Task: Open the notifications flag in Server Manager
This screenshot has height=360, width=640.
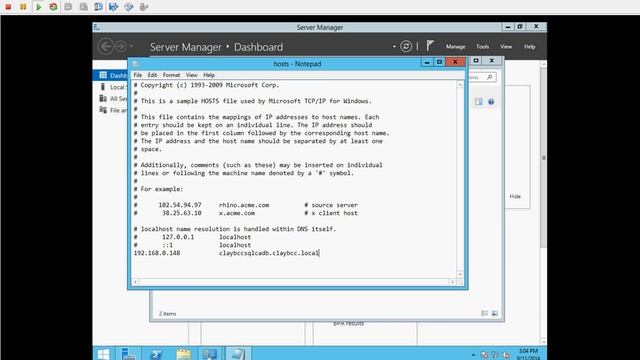Action: (x=430, y=46)
